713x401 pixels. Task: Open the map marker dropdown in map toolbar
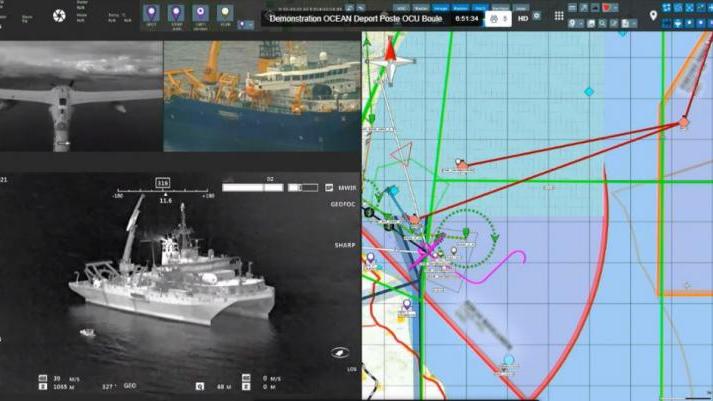(577, 23)
